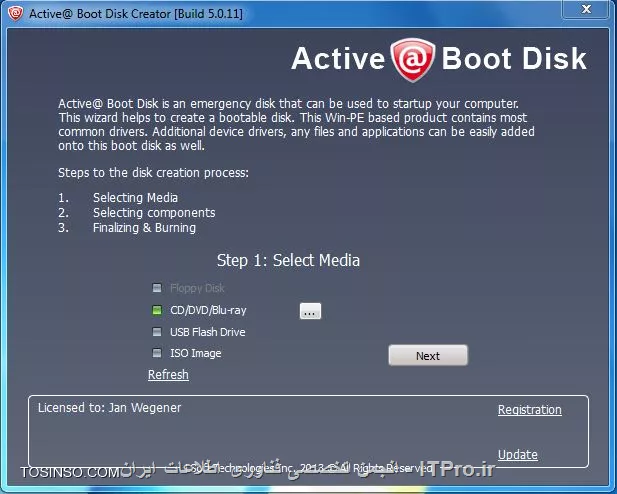Screen dimensions: 617x494
Task: Click the 'Finalizing & Burning' step text
Action: click(x=144, y=228)
